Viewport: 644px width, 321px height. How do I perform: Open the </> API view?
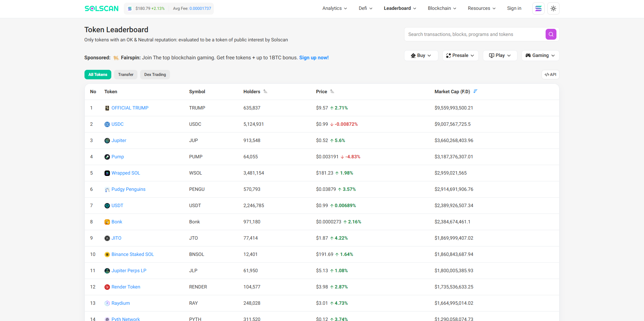550,74
